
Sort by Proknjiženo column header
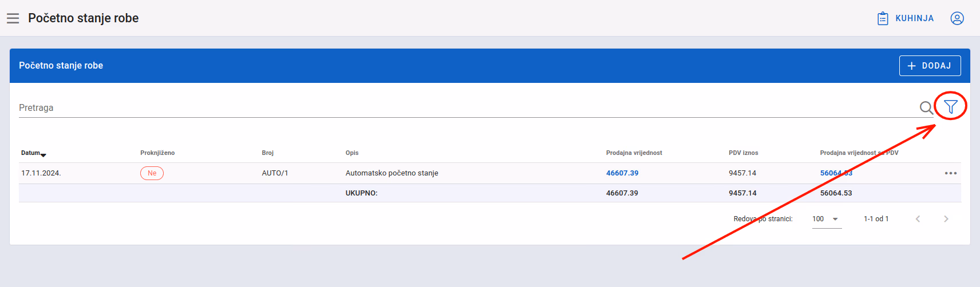(157, 153)
